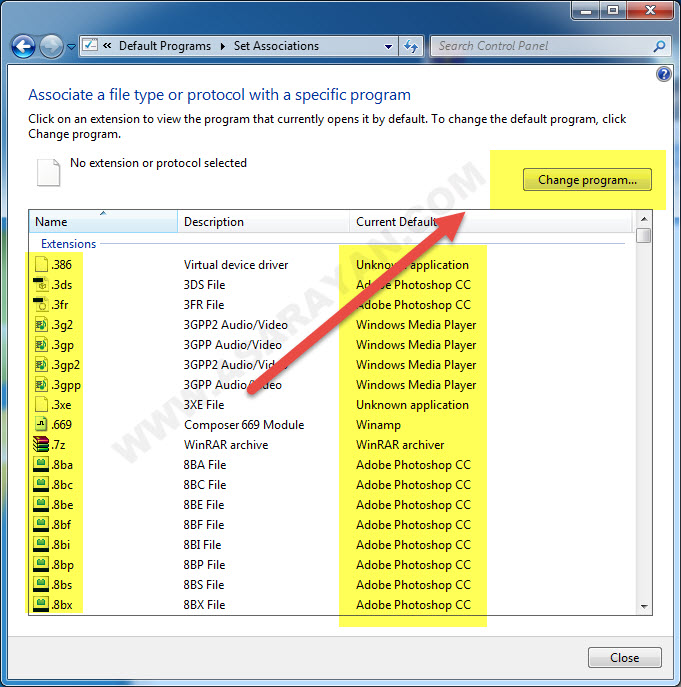The width and height of the screenshot is (681, 687).
Task: Click the Change program button
Action: pyautogui.click(x=587, y=180)
